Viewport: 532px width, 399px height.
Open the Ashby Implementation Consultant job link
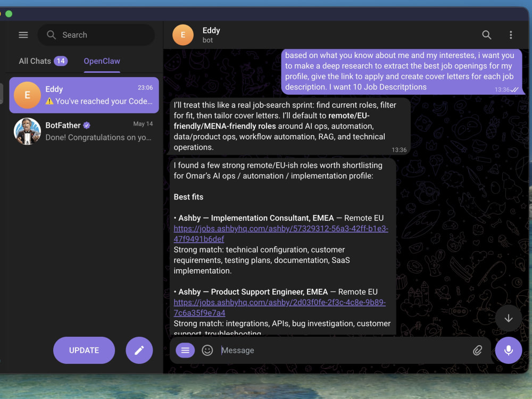coord(281,234)
